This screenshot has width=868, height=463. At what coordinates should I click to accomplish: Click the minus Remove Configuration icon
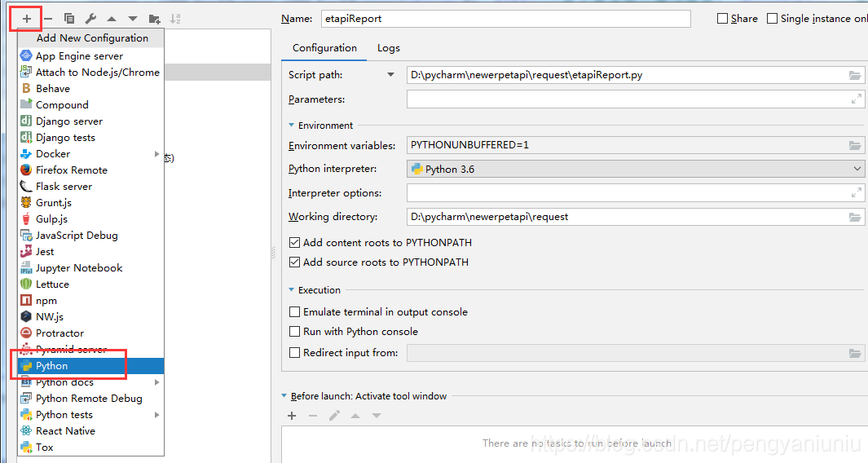(x=48, y=18)
